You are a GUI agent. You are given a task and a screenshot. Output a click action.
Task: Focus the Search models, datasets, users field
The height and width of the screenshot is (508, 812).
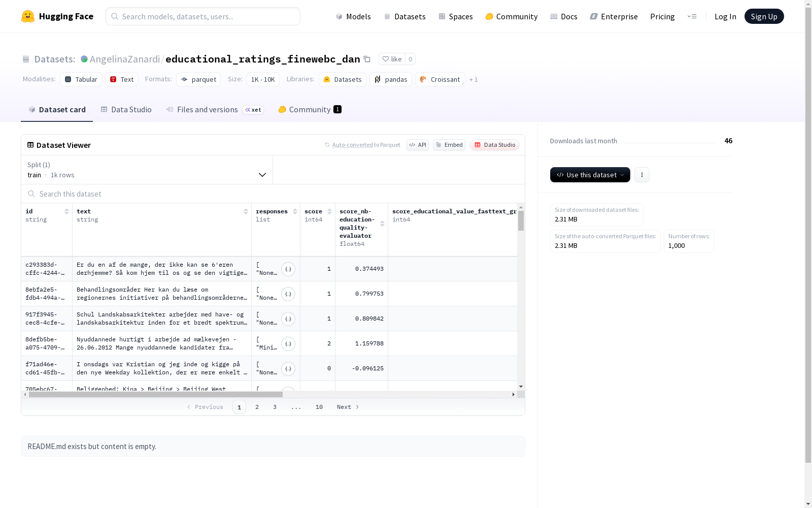pyautogui.click(x=203, y=16)
